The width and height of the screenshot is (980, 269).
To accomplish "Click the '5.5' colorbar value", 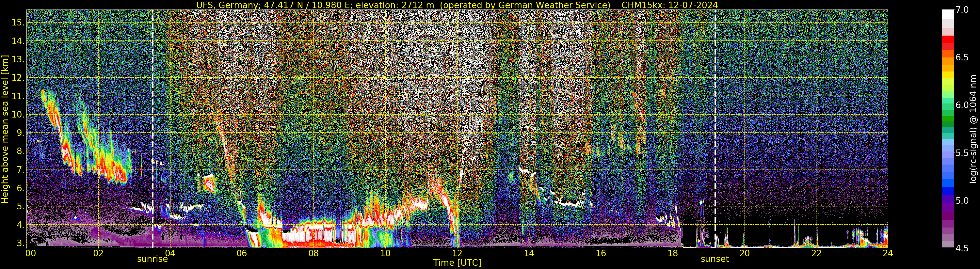I will pos(962,153).
